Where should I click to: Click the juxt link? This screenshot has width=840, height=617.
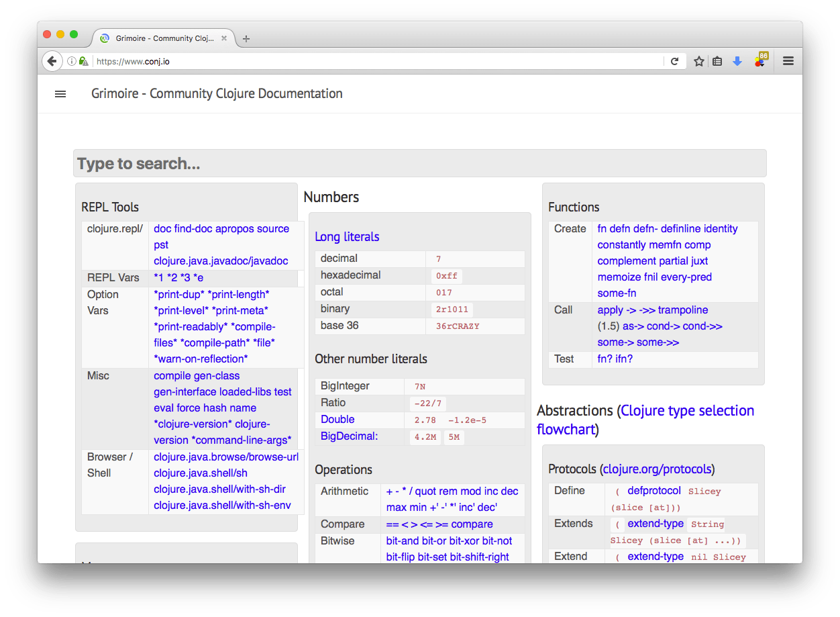[699, 261]
